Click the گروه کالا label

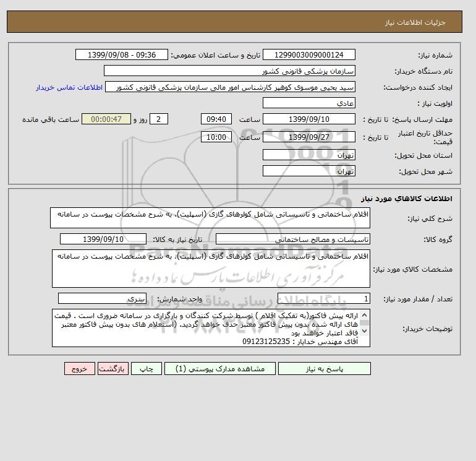coord(438,239)
